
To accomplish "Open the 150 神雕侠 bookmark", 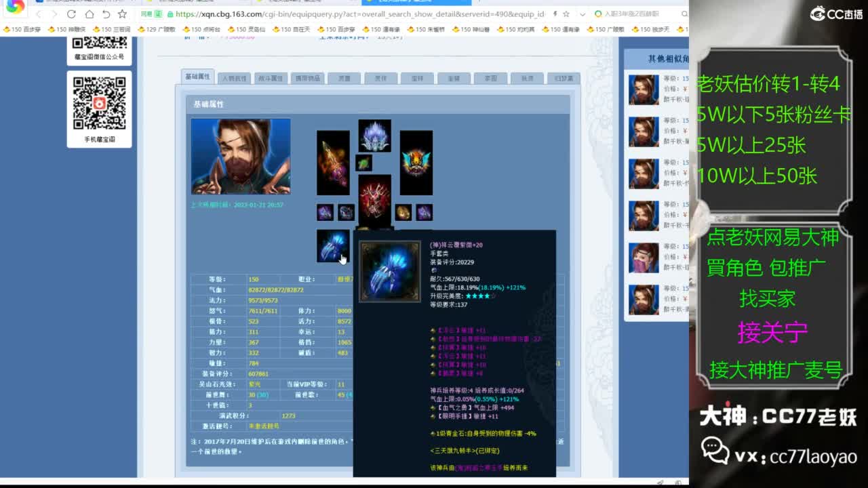I will (67, 30).
